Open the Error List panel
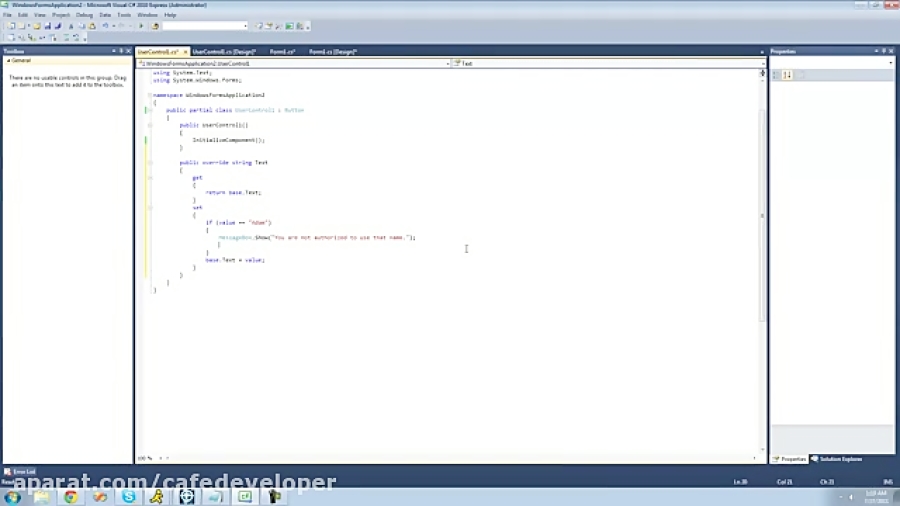Viewport: 900px width, 506px height. 20,472
